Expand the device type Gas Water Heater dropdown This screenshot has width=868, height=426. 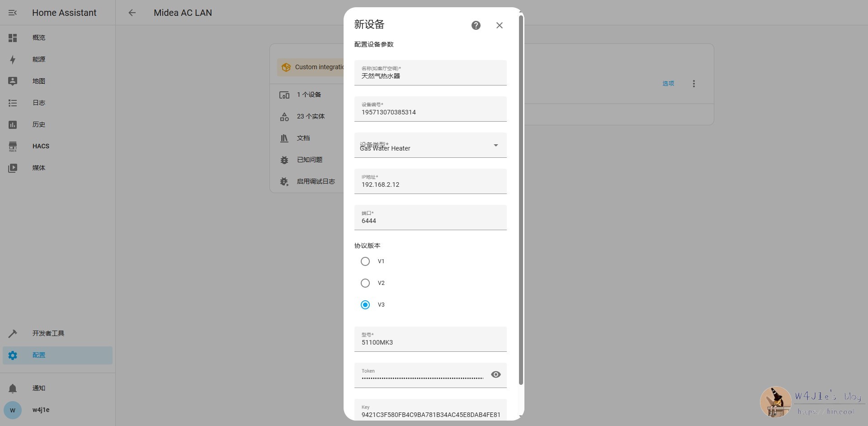click(495, 145)
